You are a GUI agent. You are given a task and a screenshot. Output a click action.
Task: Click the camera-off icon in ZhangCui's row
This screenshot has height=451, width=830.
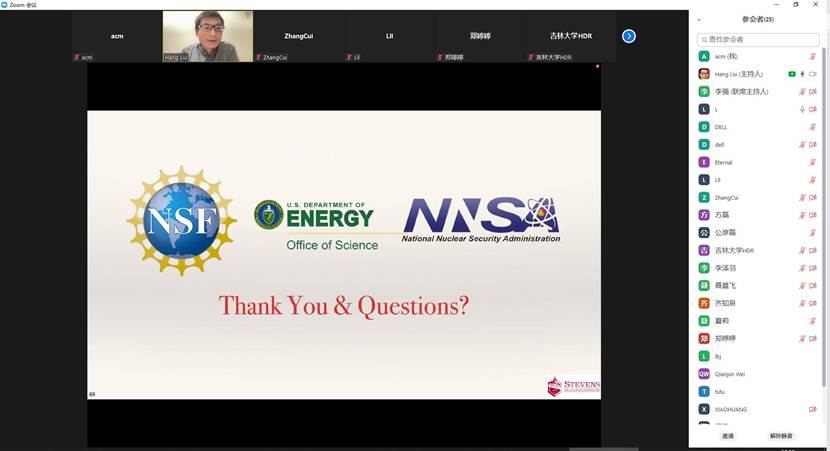812,197
